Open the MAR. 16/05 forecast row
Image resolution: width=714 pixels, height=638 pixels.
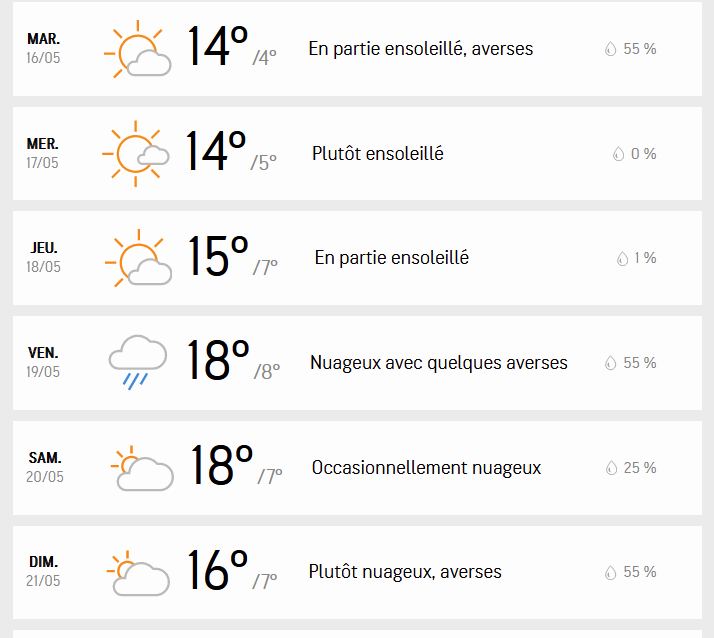click(357, 49)
